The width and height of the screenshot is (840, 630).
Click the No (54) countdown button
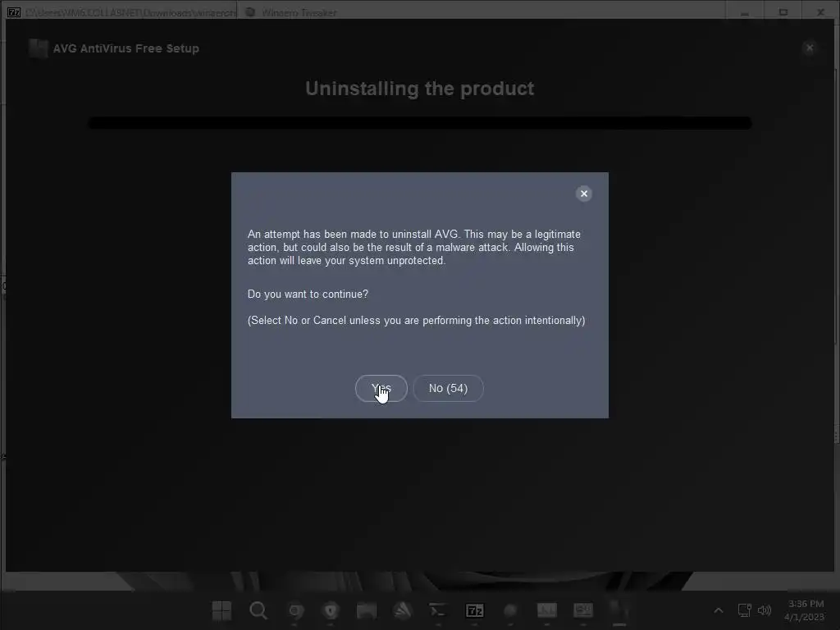448,388
